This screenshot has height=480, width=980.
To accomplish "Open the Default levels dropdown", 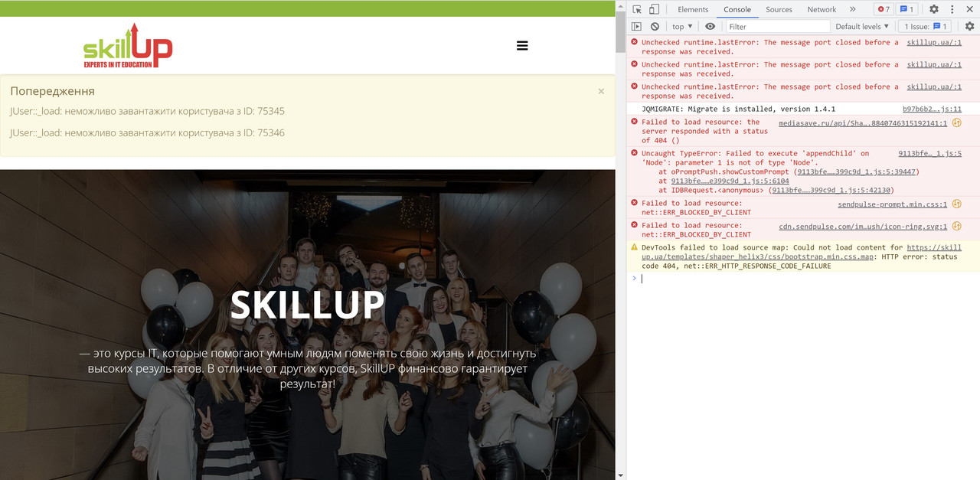I will click(862, 26).
